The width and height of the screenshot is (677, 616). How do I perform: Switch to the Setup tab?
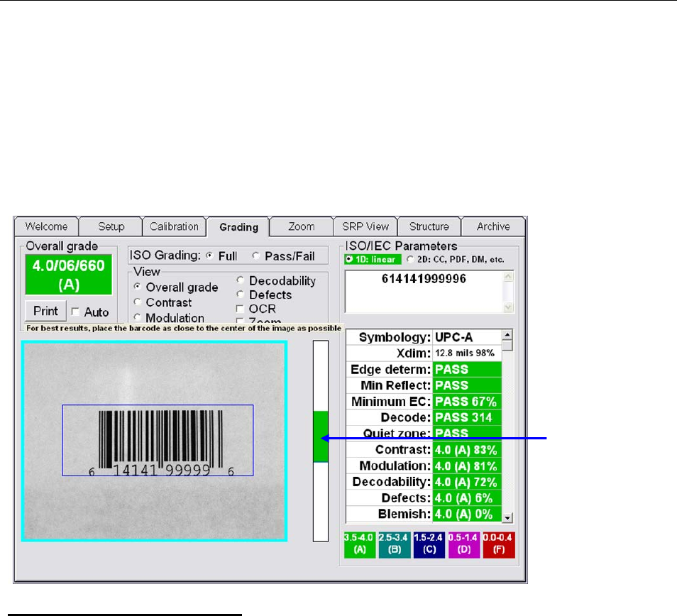click(111, 226)
